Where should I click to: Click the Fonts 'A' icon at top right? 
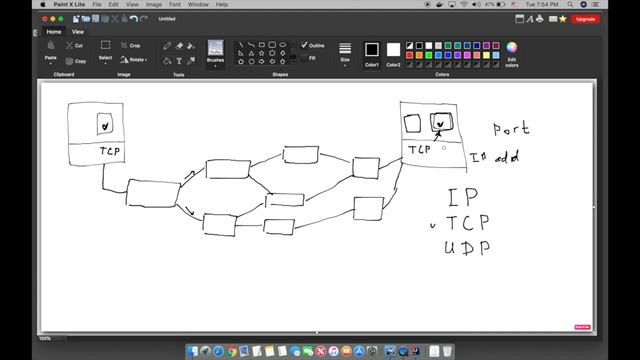pos(530,19)
